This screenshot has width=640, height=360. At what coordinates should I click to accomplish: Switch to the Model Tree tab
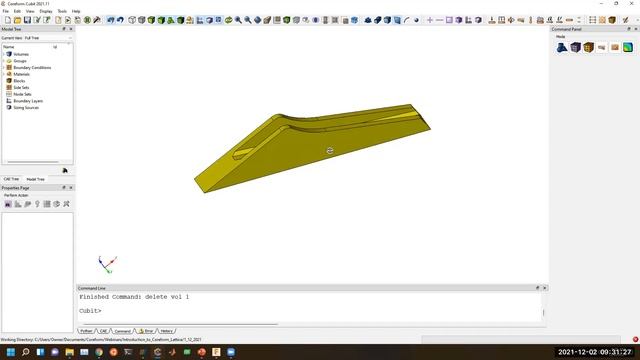pyautogui.click(x=36, y=179)
